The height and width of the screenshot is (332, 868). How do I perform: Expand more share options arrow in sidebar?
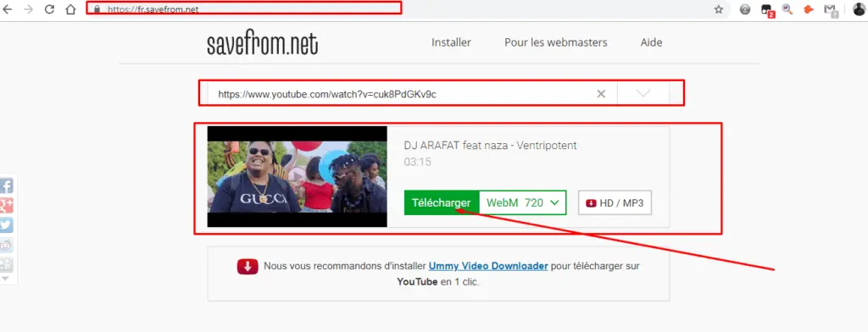click(x=6, y=279)
